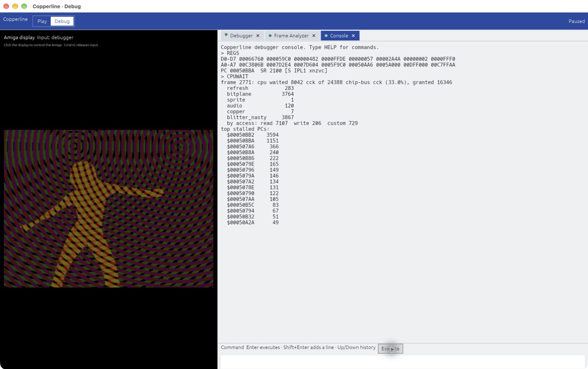Select the Console tab

click(x=339, y=36)
